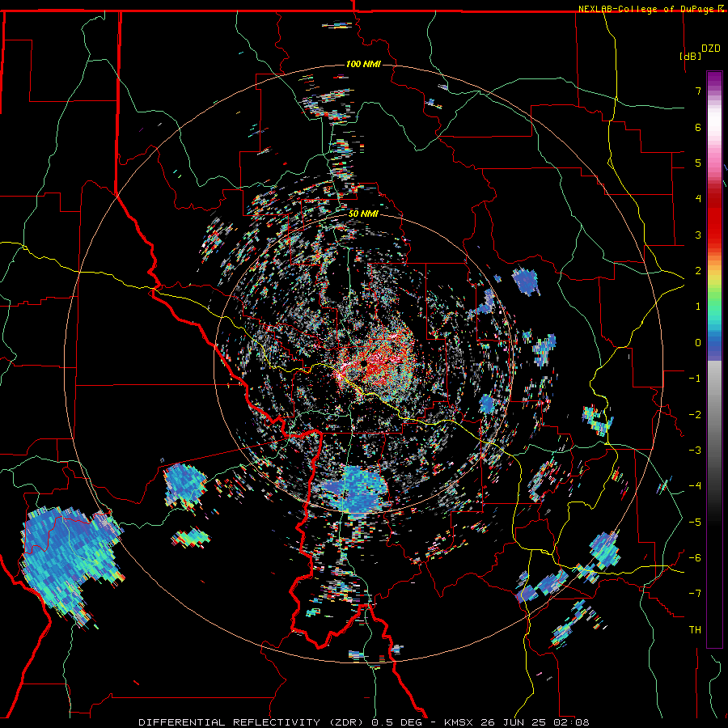Viewport: 728px width, 728px height.
Task: Click legend value "-5" on the scale
Action: coord(695,523)
